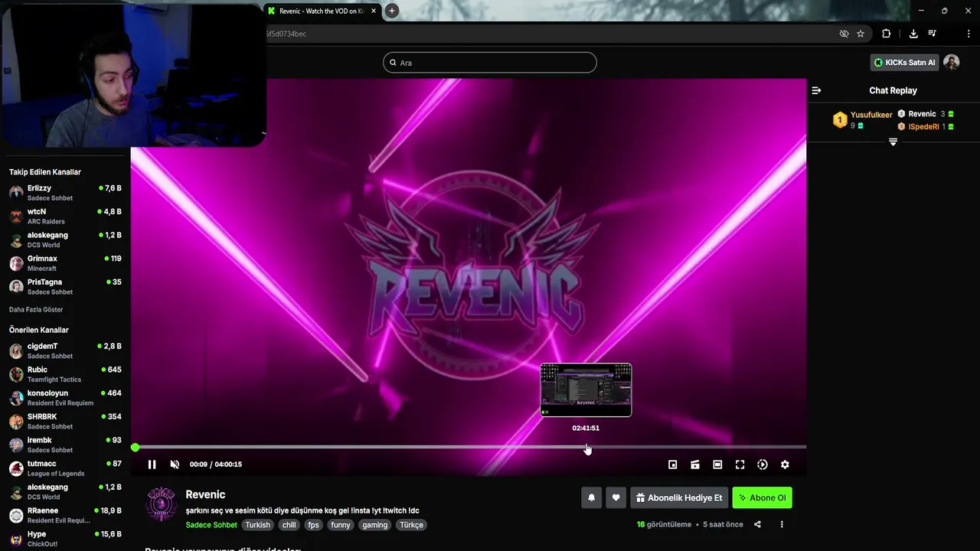
Task: Open Grimnax Minecraft channel
Action: [x=65, y=263]
